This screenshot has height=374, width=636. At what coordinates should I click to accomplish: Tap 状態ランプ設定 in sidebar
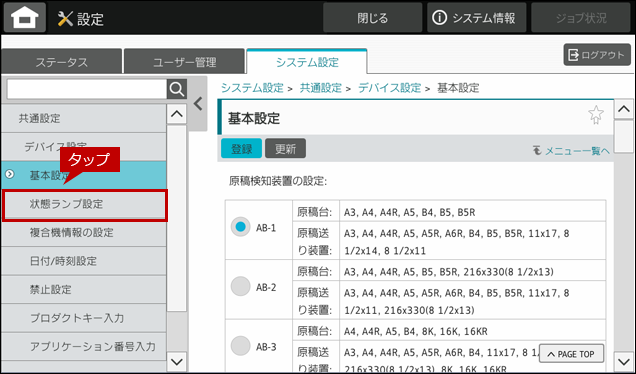84,204
